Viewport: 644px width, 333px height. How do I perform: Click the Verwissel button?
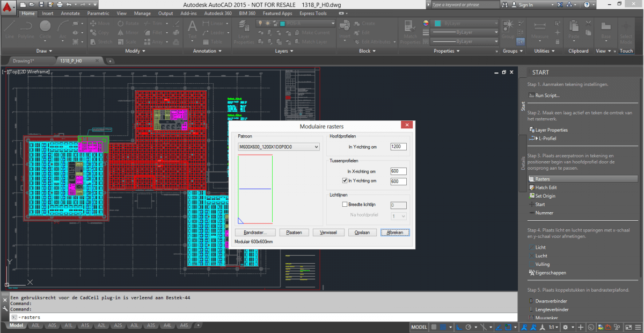pos(328,233)
